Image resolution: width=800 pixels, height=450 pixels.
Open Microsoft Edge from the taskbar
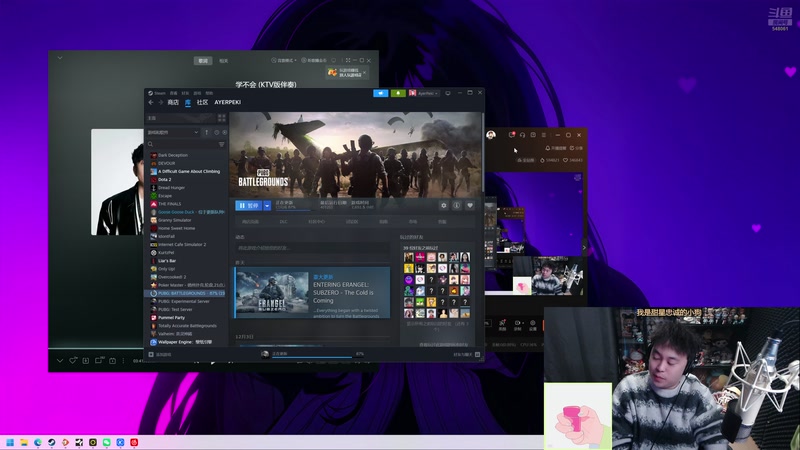(x=38, y=442)
